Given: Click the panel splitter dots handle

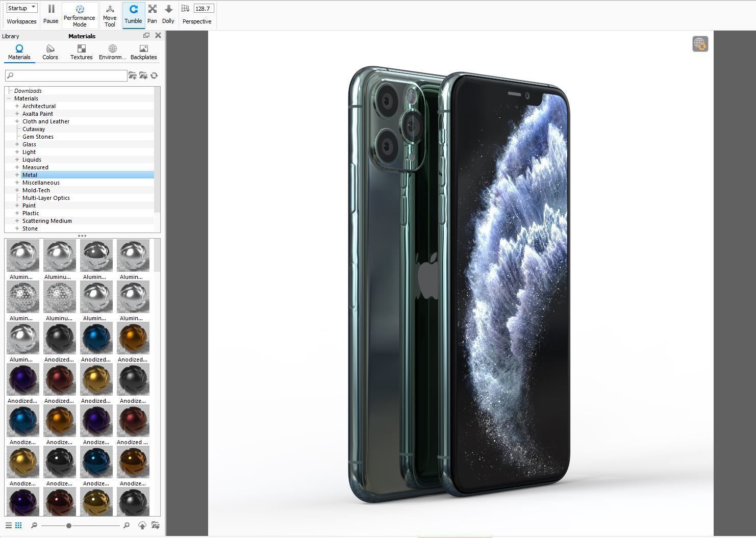Looking at the screenshot, I should click(x=82, y=236).
